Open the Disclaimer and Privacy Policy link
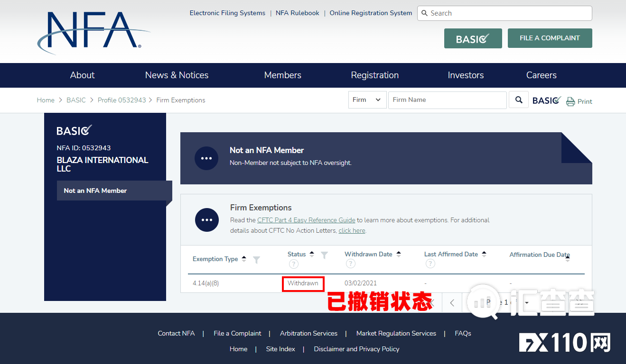Image resolution: width=626 pixels, height=364 pixels. coord(356,349)
